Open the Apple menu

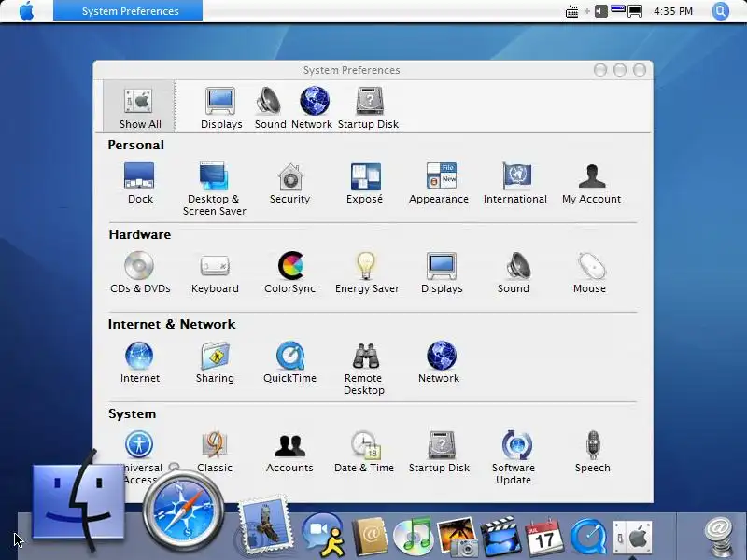coord(27,10)
